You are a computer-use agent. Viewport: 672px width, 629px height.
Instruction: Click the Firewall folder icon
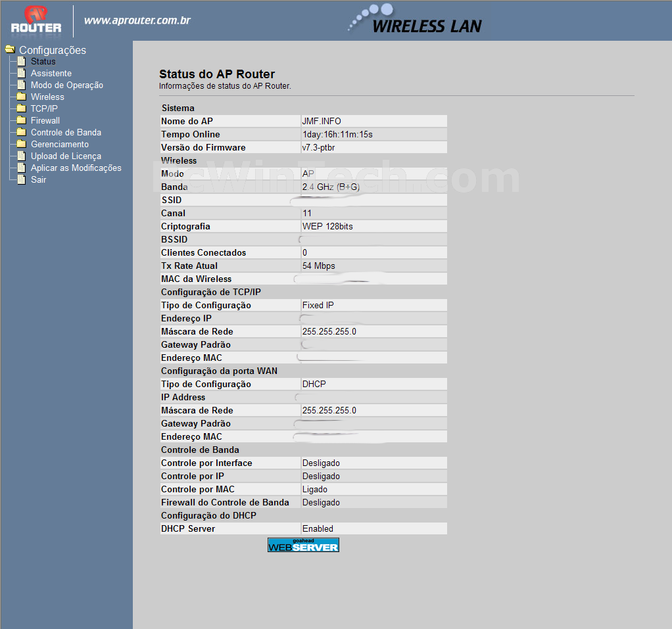22,120
